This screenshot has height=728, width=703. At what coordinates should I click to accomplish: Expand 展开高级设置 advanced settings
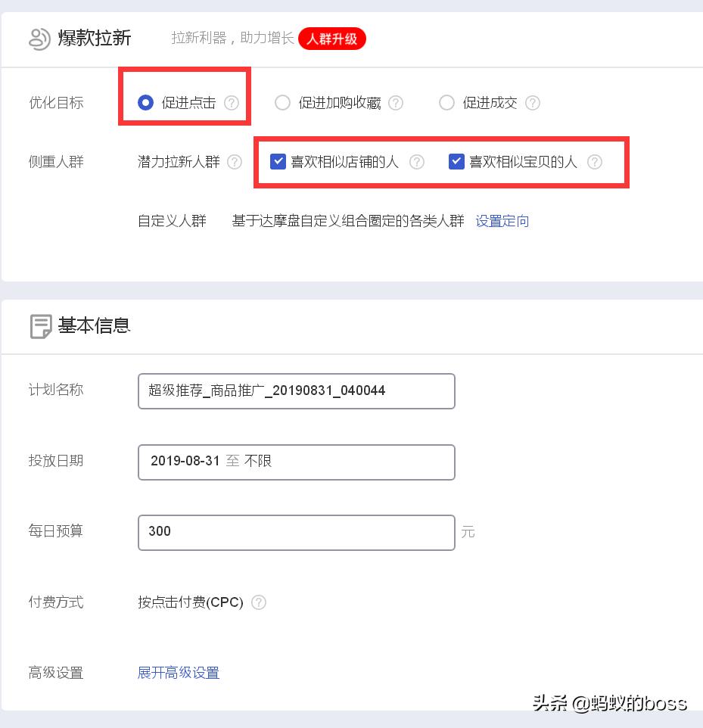click(x=178, y=673)
